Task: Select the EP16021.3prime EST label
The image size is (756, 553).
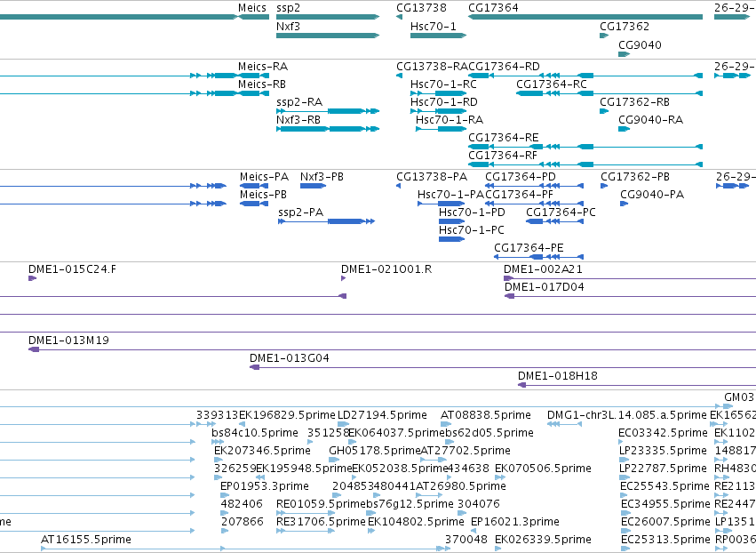Action: [x=515, y=522]
